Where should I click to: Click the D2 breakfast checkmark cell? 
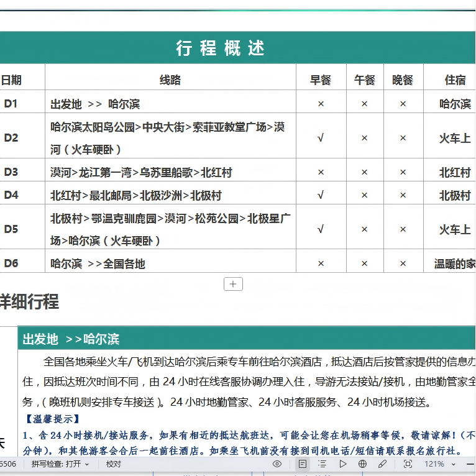pos(321,138)
